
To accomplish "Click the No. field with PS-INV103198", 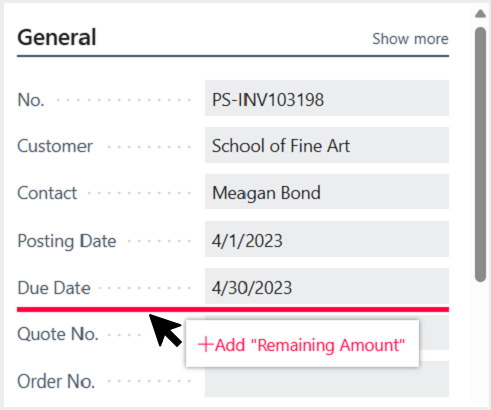I will point(327,98).
